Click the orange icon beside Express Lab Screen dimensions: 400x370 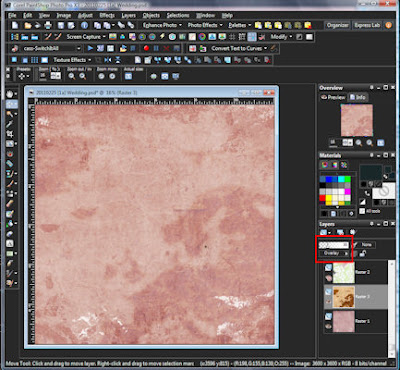point(388,25)
